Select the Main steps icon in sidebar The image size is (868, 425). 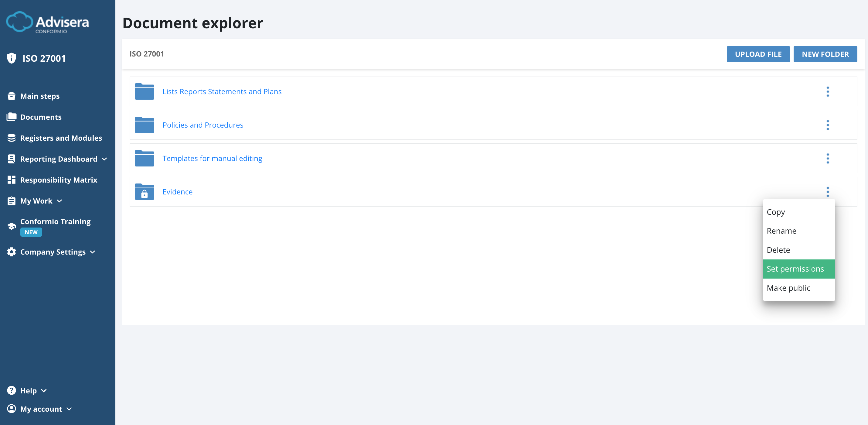(x=12, y=96)
